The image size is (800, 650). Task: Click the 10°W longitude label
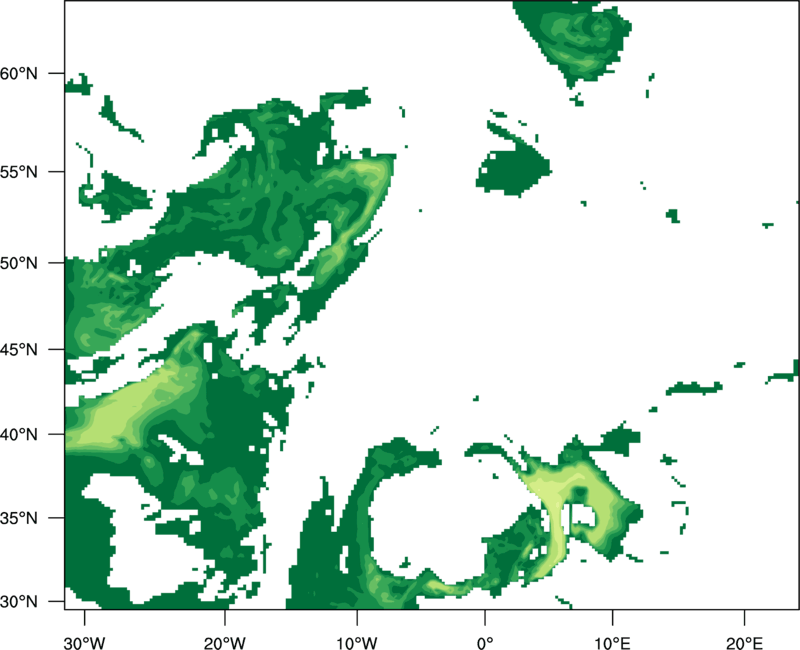pos(357,643)
